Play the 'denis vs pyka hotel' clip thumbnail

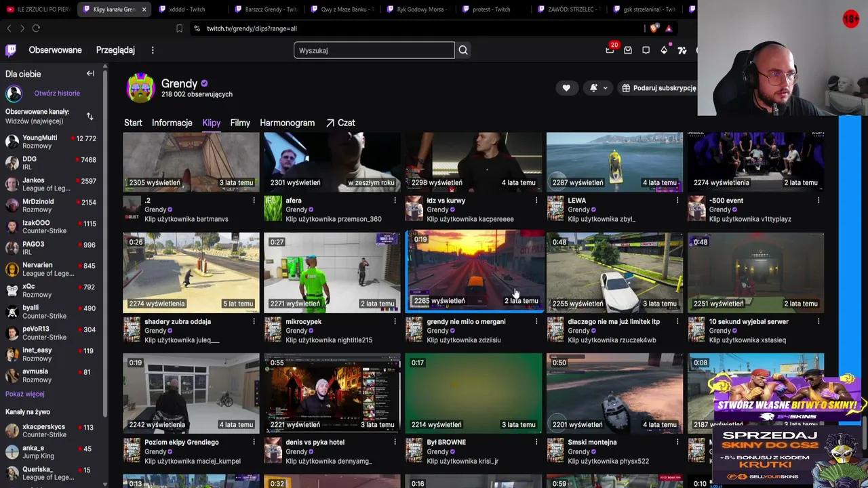(332, 393)
